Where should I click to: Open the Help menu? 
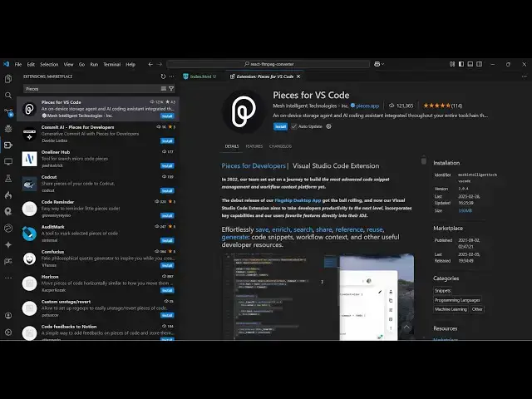click(131, 65)
